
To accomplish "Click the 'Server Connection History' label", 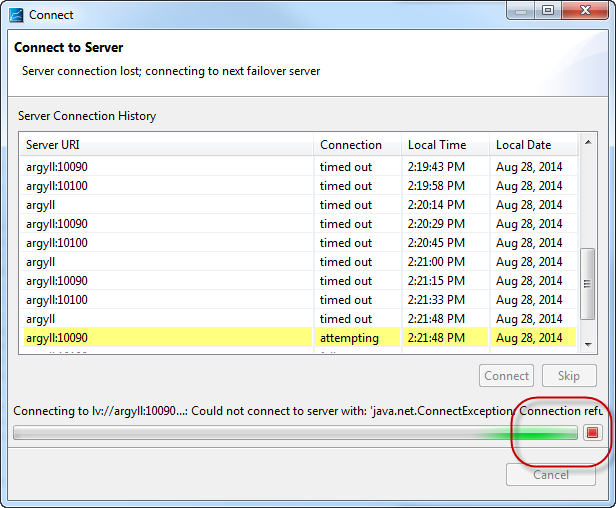I will click(87, 116).
